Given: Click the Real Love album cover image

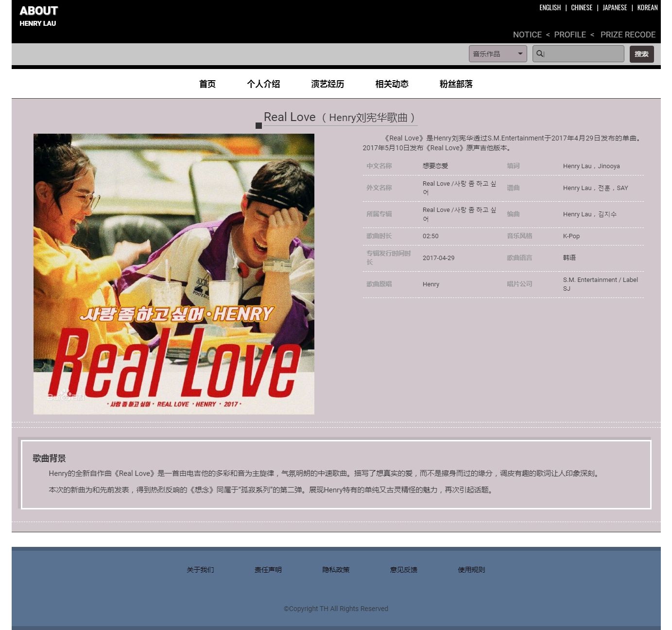Looking at the screenshot, I should pyautogui.click(x=174, y=274).
